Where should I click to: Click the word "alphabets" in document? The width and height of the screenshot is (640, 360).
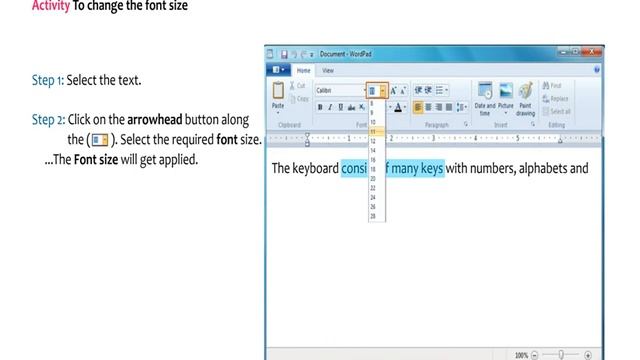[543, 168]
